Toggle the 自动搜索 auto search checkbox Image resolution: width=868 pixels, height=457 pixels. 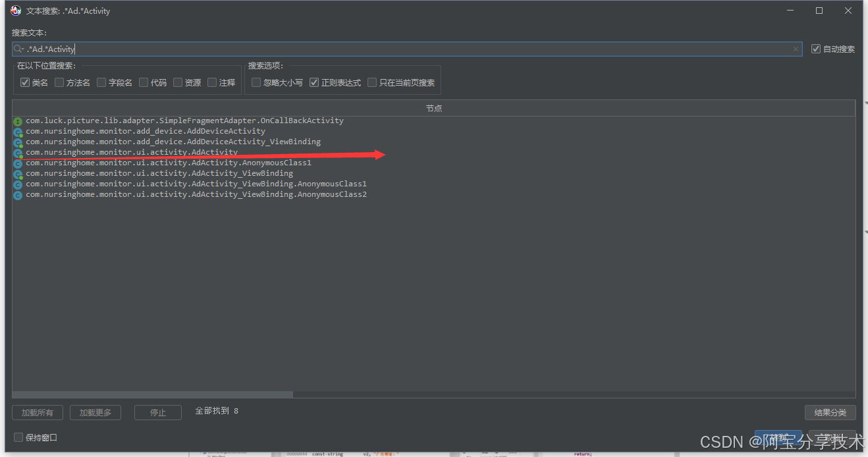click(816, 49)
